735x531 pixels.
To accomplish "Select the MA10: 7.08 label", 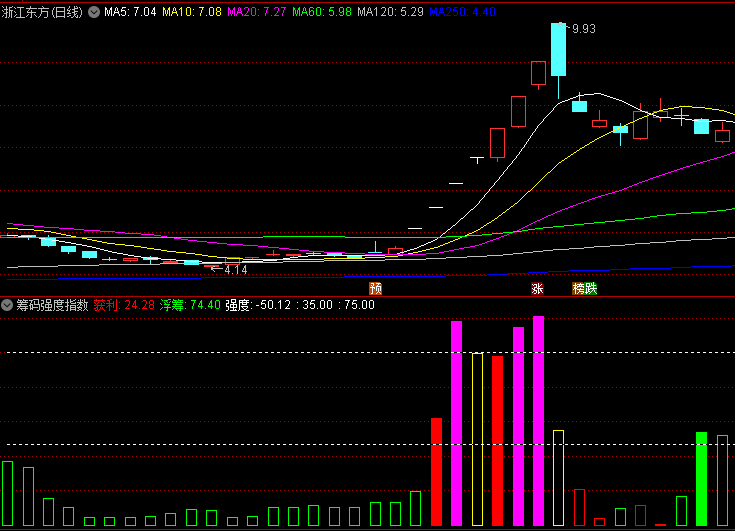I will pyautogui.click(x=192, y=12).
